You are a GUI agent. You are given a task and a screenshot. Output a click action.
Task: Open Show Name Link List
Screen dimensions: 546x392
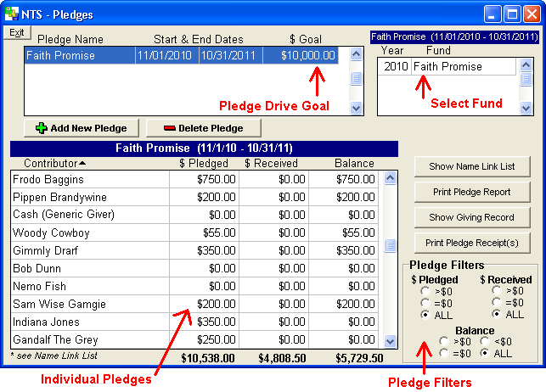pyautogui.click(x=472, y=166)
